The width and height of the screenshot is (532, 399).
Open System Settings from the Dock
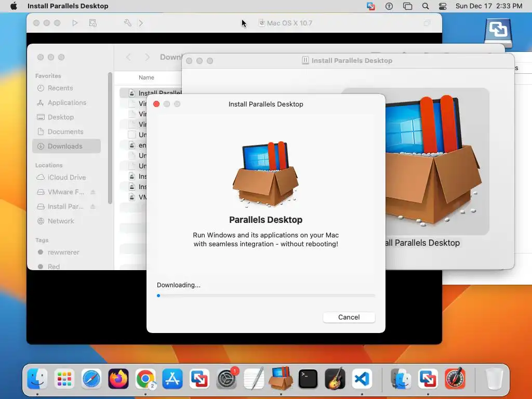point(227,379)
